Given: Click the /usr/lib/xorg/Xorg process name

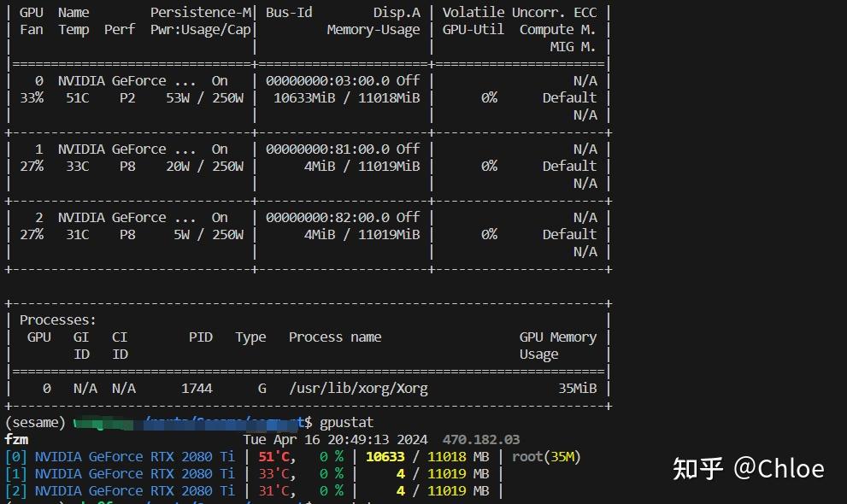Looking at the screenshot, I should click(x=360, y=388).
